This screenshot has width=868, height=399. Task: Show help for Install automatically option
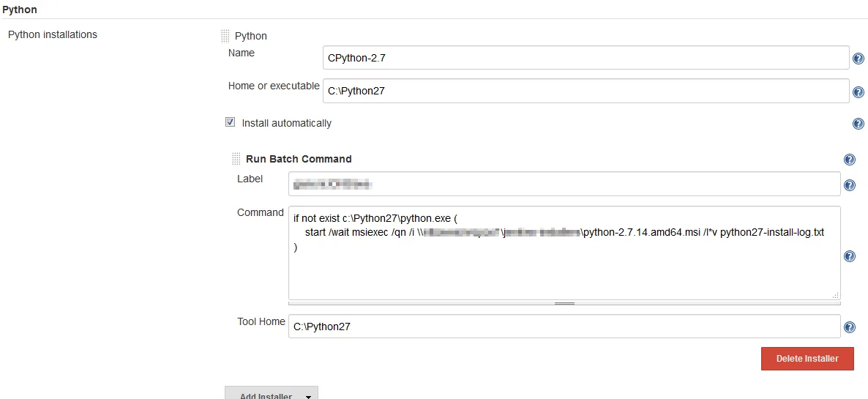[858, 124]
